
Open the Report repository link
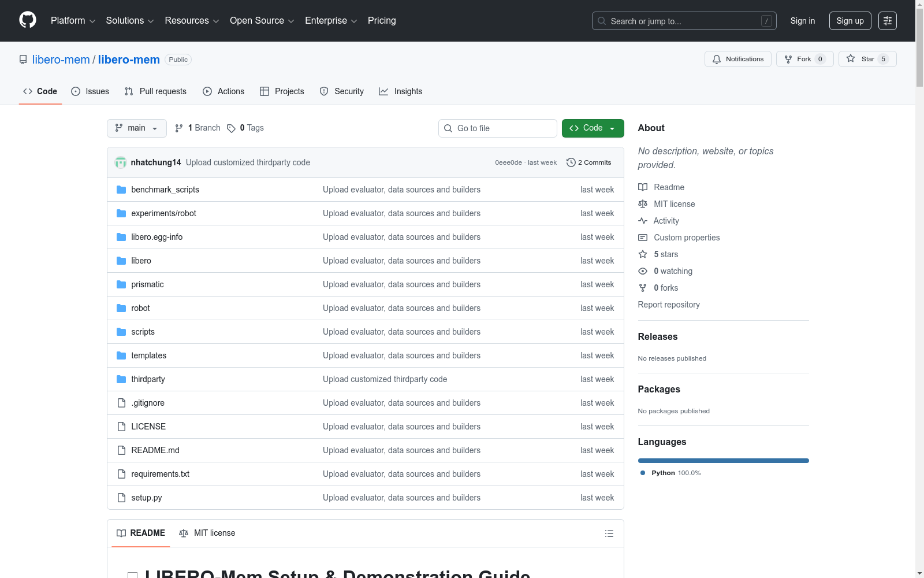coord(669,305)
